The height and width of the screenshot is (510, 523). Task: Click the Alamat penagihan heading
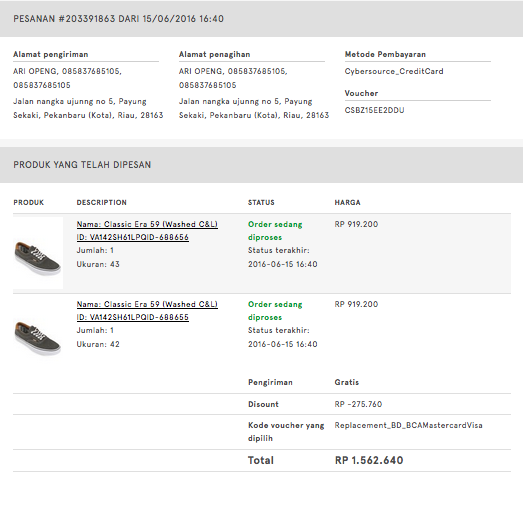click(x=214, y=54)
